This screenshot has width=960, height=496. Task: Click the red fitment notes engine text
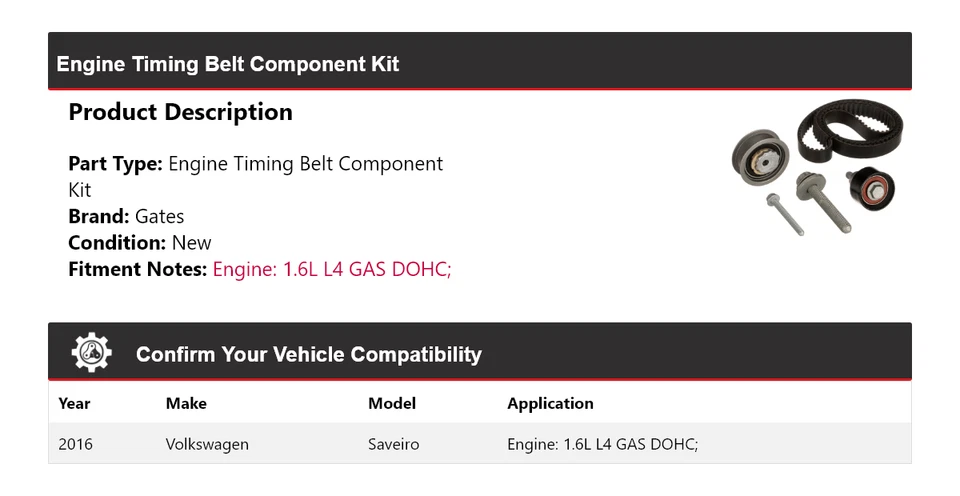coord(332,268)
